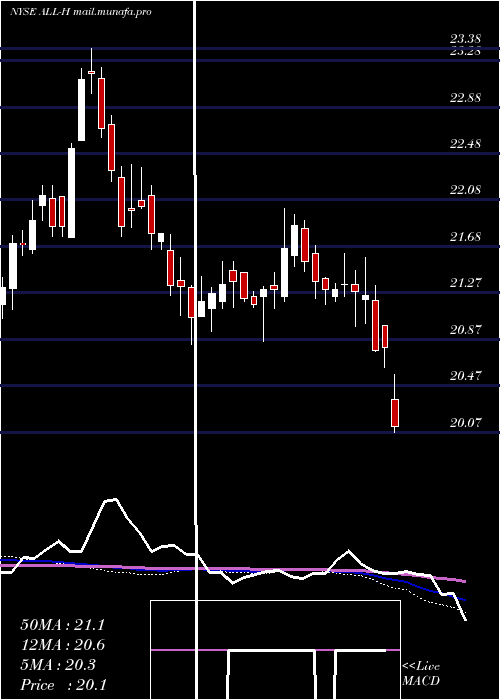Viewport: 500px width, 700px height.
Task: Click the 22.88 price axis label
Action: [x=465, y=97]
